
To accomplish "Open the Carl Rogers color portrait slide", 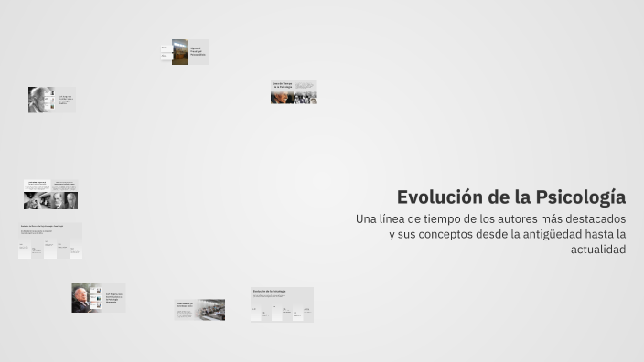I will pos(99,298).
